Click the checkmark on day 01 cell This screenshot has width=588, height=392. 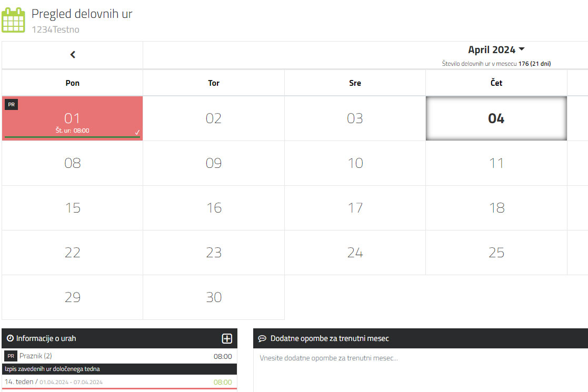[x=137, y=132]
